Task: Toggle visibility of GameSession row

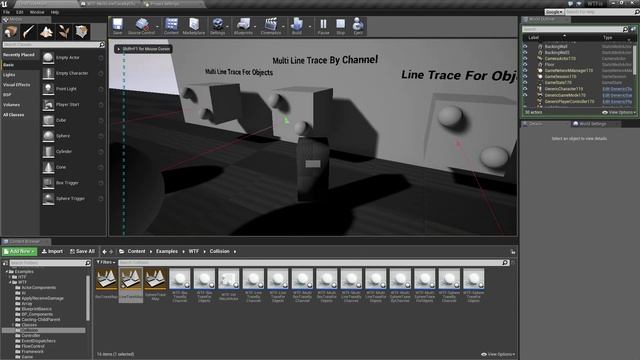Action: tap(525, 76)
